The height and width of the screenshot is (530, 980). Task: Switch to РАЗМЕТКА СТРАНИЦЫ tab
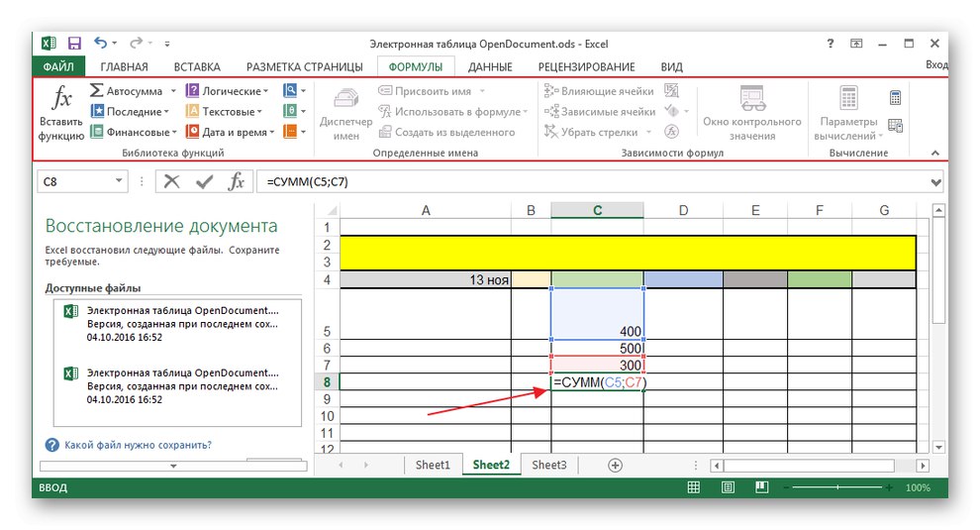[304, 67]
